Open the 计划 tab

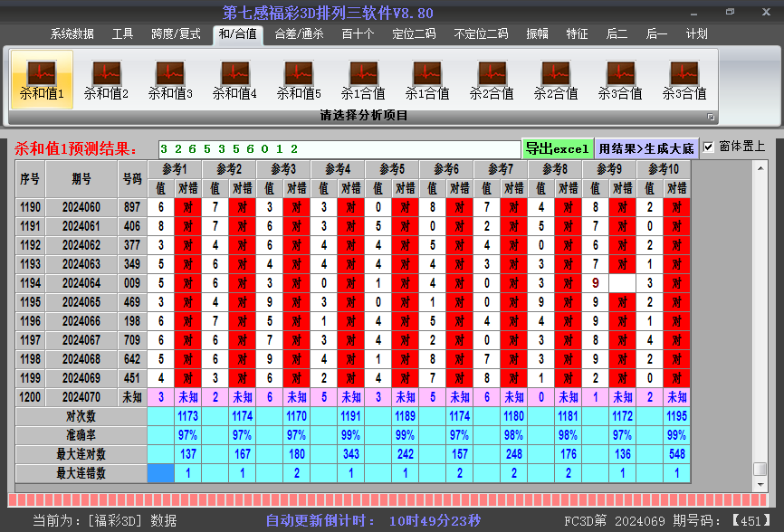click(696, 34)
